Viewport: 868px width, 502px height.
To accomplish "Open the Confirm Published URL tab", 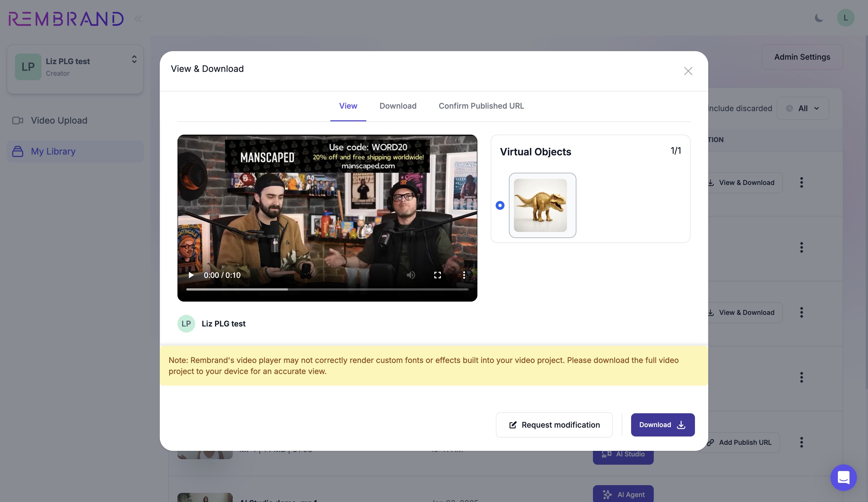I will [x=481, y=106].
